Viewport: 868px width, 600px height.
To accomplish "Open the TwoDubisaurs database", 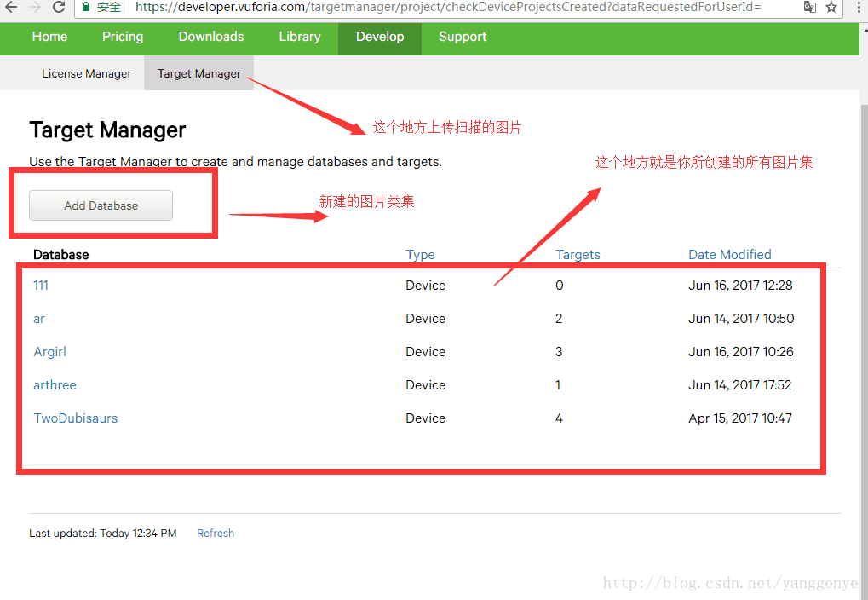I will pyautogui.click(x=76, y=418).
